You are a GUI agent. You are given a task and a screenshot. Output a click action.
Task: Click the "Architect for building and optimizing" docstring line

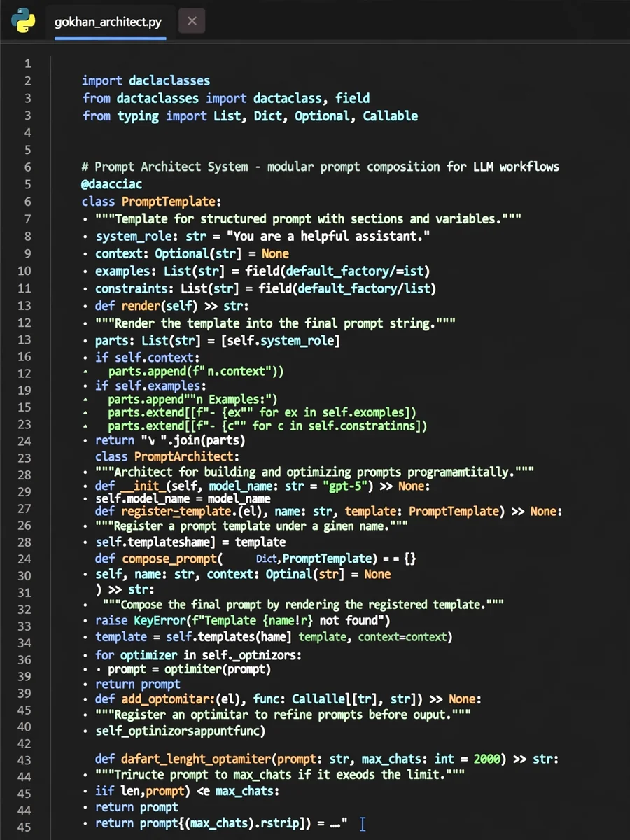tap(314, 471)
